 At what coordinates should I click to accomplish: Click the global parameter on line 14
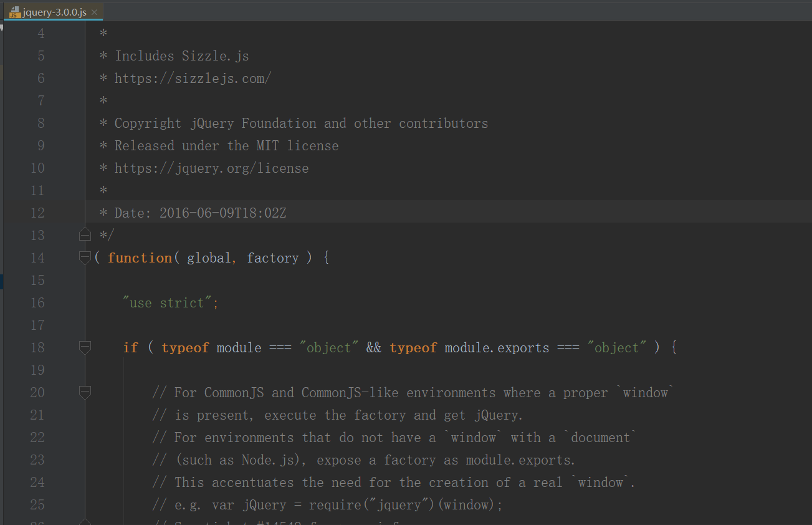209,258
